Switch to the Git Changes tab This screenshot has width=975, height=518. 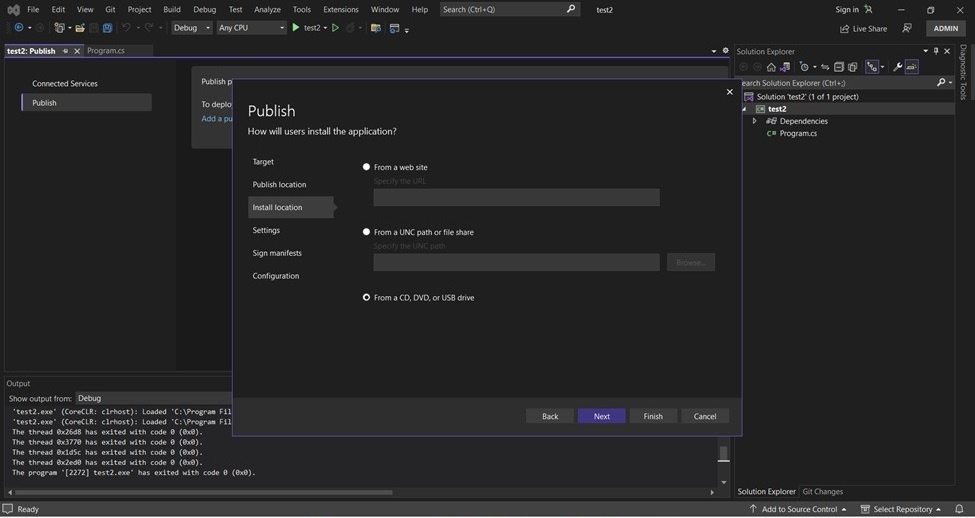click(822, 491)
